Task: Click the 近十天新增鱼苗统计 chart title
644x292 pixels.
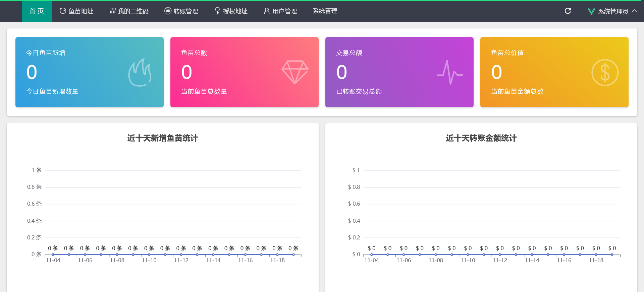Action: [163, 138]
